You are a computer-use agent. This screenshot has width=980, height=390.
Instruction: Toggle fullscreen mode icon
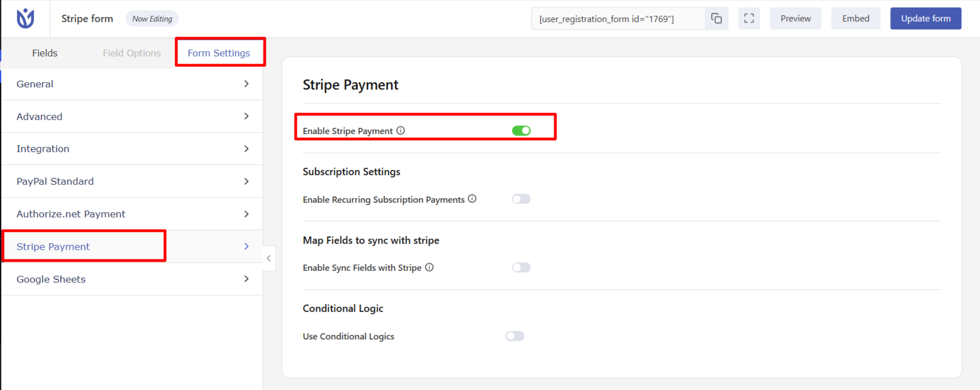(749, 19)
